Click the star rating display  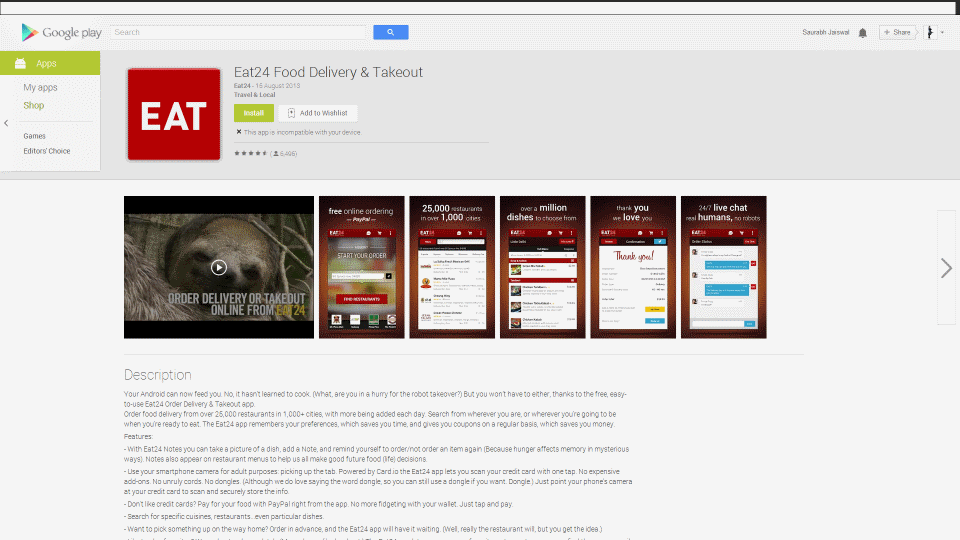(250, 153)
